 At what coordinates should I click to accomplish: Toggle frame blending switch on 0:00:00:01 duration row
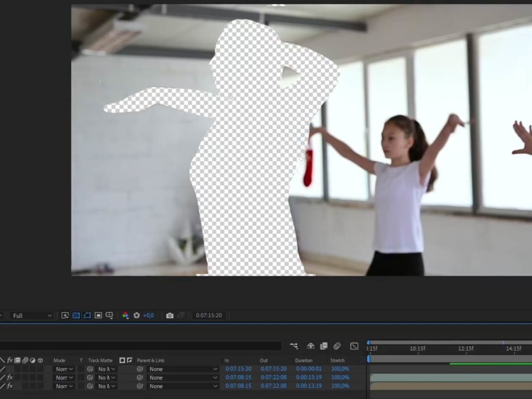click(x=18, y=369)
